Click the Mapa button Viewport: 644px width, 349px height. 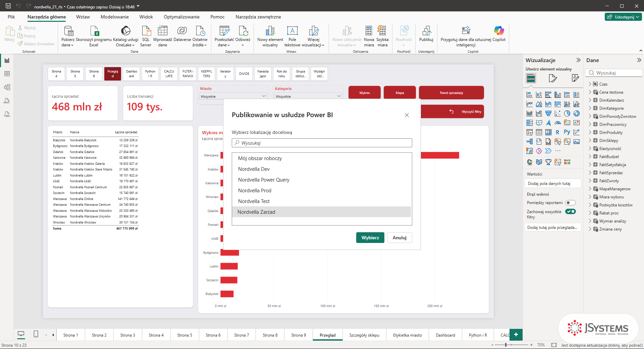[400, 93]
